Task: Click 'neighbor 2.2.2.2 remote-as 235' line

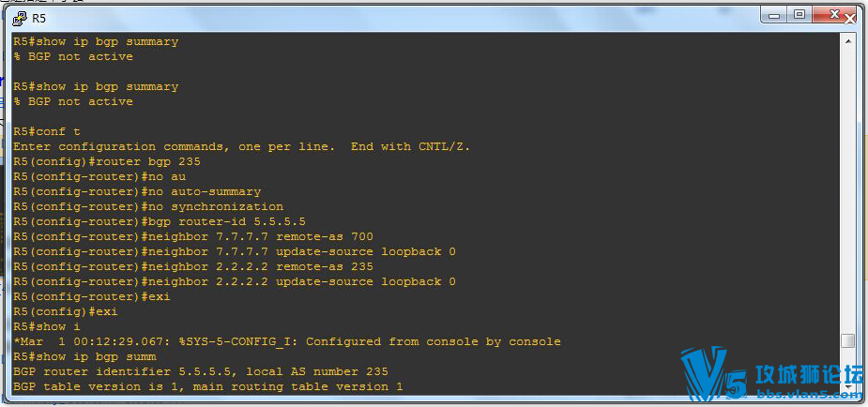Action: pyautogui.click(x=193, y=266)
